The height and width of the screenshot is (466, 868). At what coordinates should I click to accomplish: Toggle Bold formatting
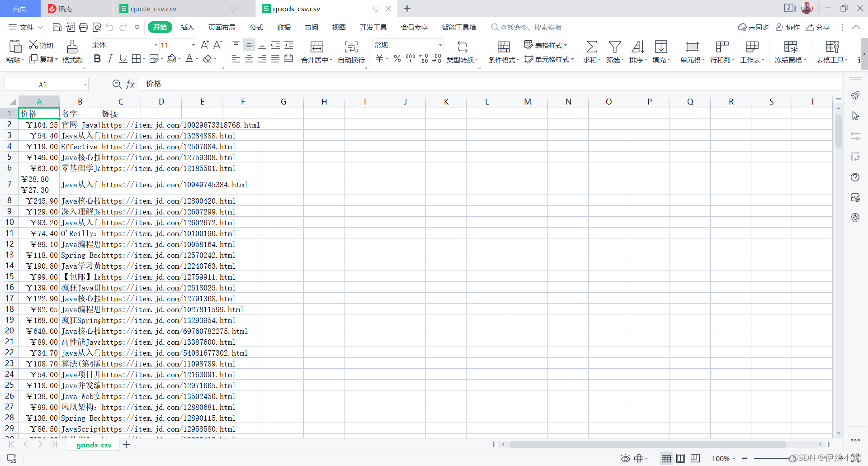tap(97, 58)
